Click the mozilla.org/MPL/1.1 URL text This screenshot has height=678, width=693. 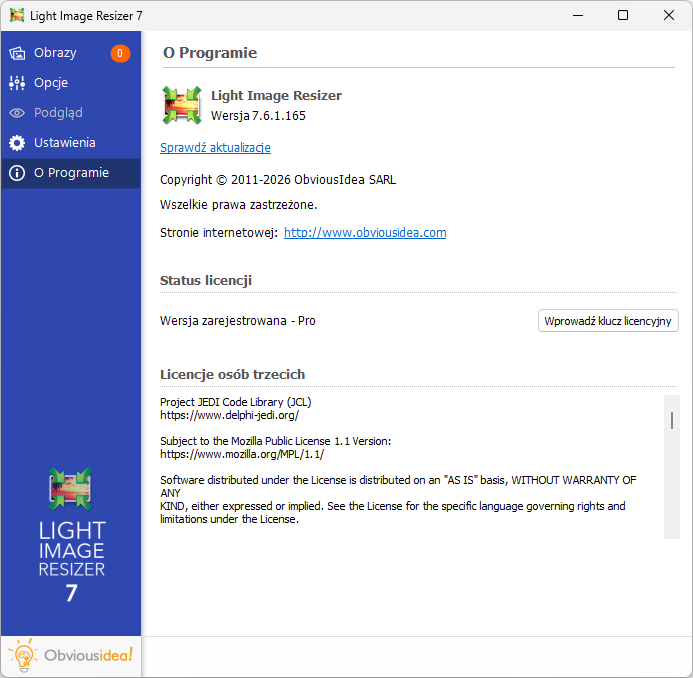pos(242,454)
